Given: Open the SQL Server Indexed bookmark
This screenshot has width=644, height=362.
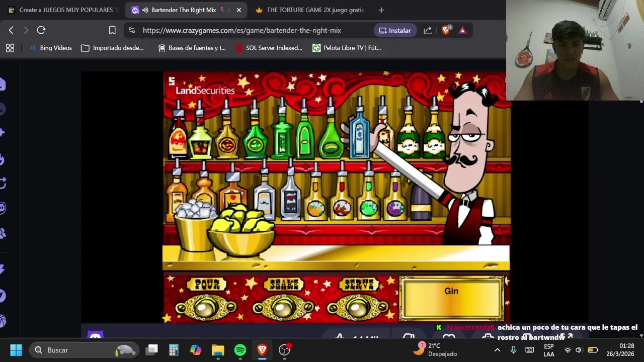Looking at the screenshot, I should pyautogui.click(x=269, y=48).
